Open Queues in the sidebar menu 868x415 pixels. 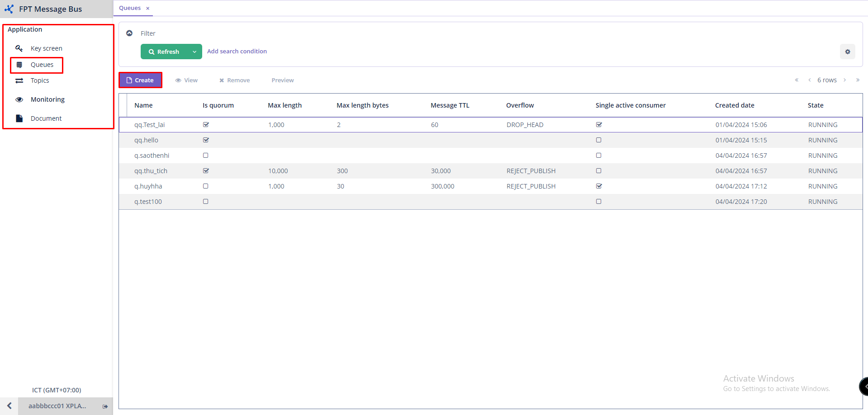pyautogui.click(x=42, y=65)
